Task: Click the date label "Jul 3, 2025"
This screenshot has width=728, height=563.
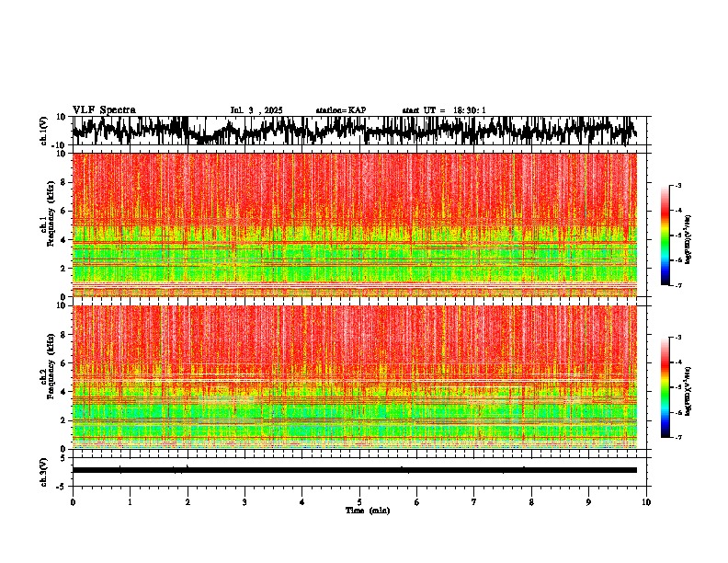Action: tap(256, 110)
